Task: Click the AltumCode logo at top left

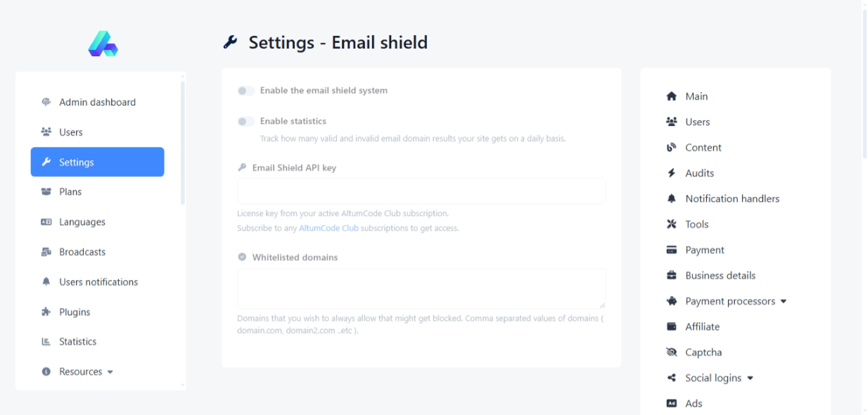Action: 103,44
